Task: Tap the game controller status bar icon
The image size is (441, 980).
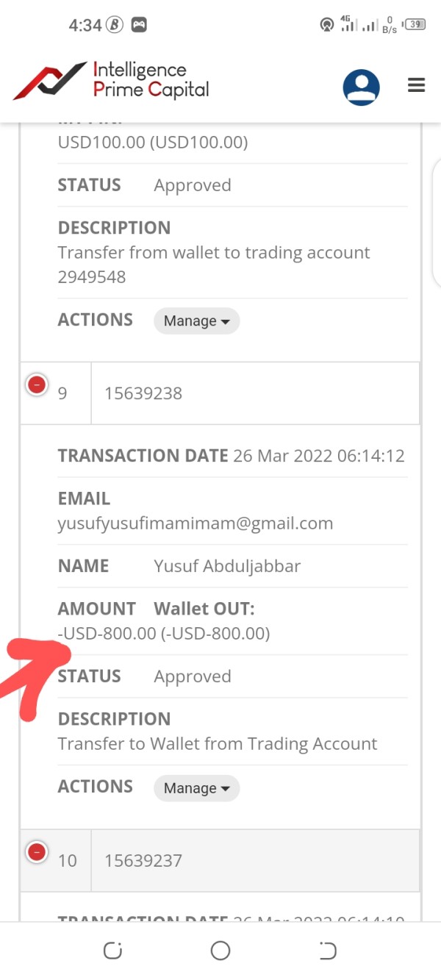Action: tap(138, 25)
